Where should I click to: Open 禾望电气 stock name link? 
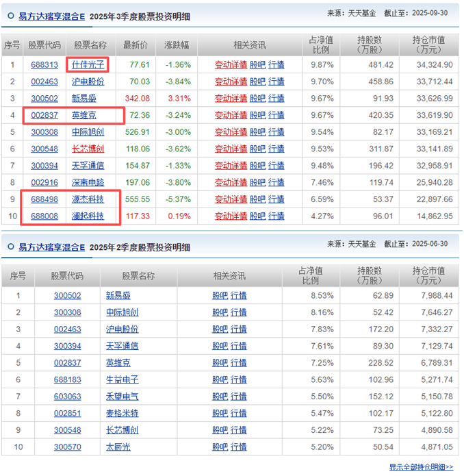[x=123, y=397]
